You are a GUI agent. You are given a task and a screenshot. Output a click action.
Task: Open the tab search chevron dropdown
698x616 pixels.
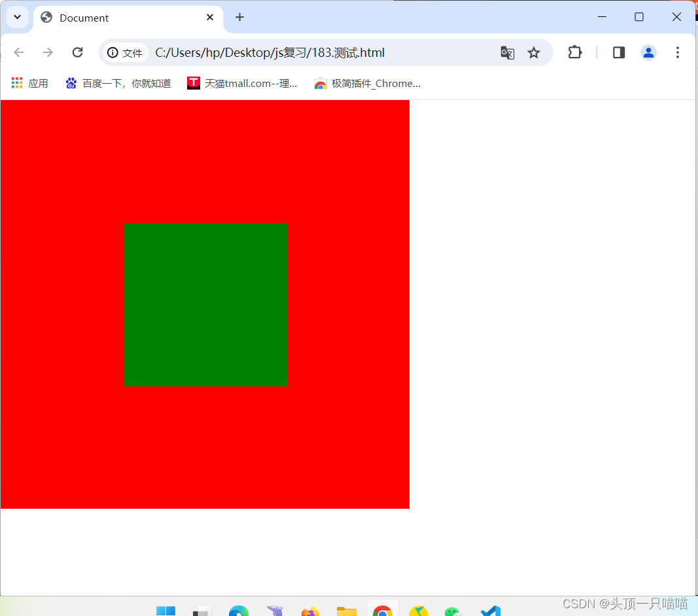[x=17, y=17]
